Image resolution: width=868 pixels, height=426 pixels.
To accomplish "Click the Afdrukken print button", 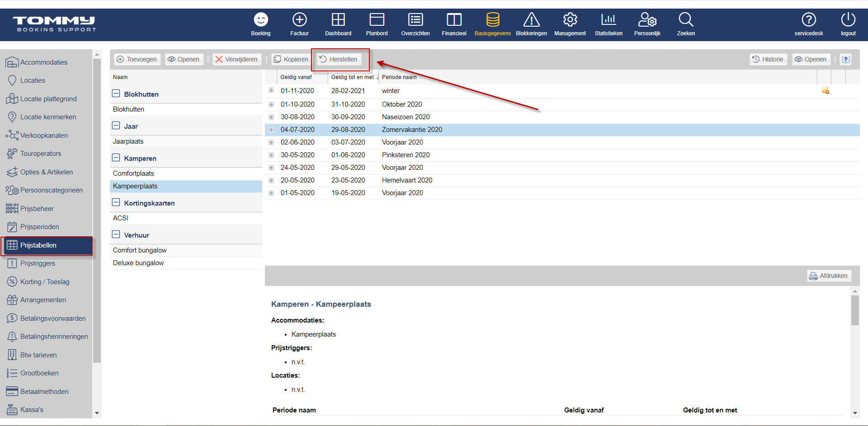I will [x=829, y=276].
